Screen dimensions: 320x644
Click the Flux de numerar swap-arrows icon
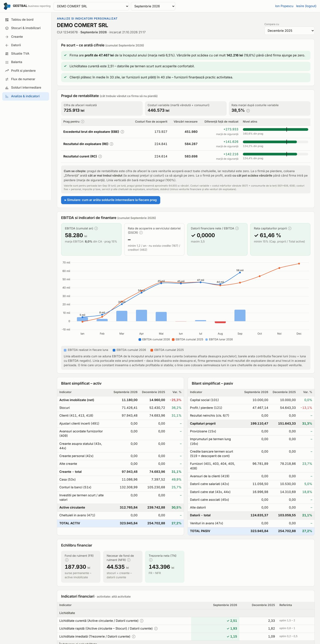[7, 79]
